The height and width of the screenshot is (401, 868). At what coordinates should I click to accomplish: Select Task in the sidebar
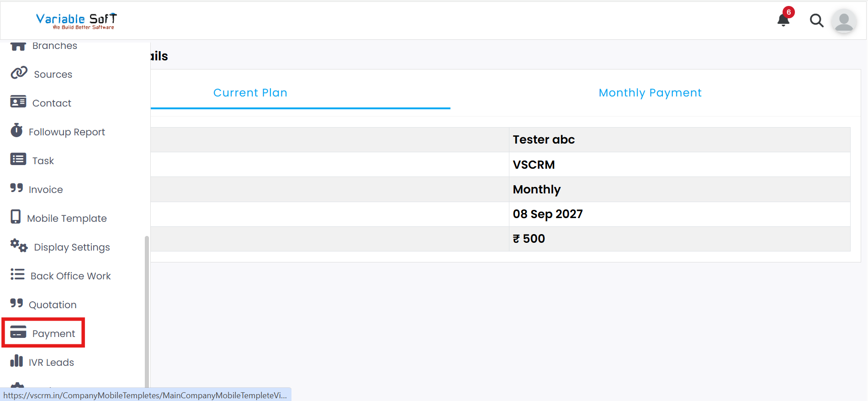[x=43, y=161]
